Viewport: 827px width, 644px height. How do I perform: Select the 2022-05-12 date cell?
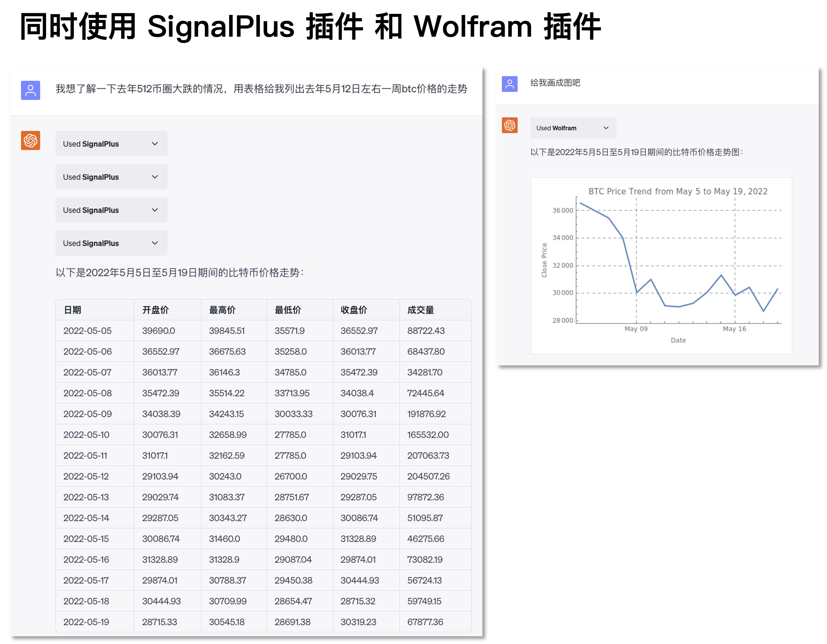point(86,476)
